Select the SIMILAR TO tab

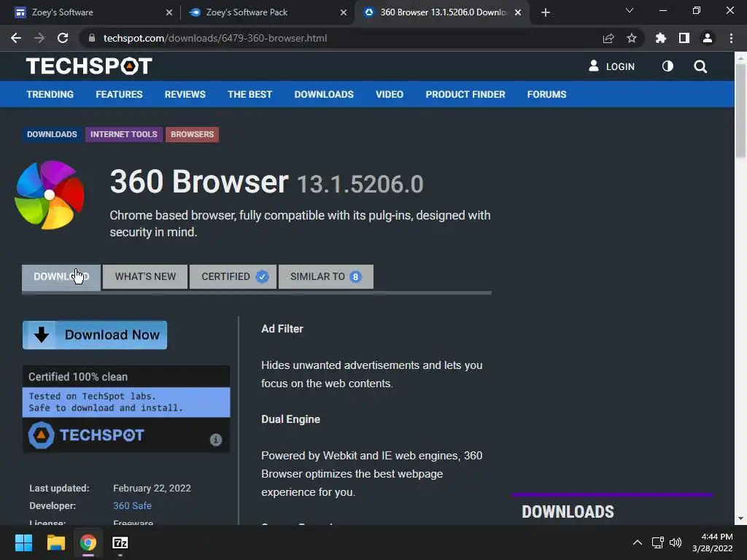pos(326,276)
